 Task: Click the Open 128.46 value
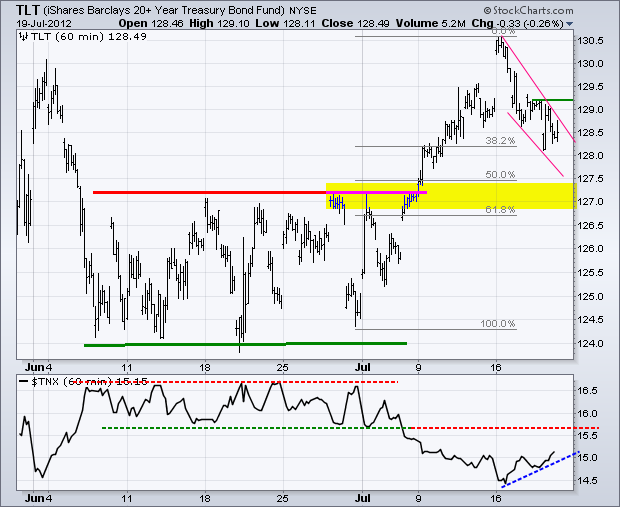[x=151, y=23]
